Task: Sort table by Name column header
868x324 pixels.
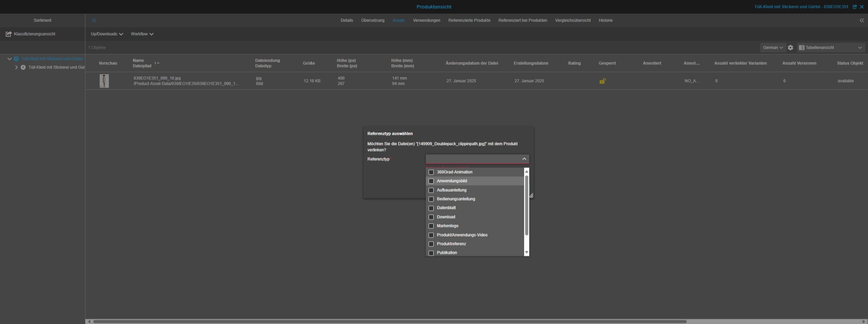Action: 138,60
